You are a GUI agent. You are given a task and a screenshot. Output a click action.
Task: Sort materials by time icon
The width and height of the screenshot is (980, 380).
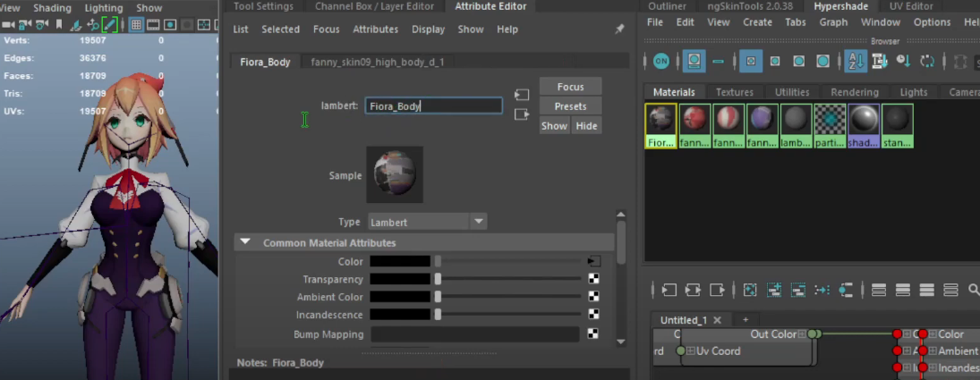pos(903,61)
